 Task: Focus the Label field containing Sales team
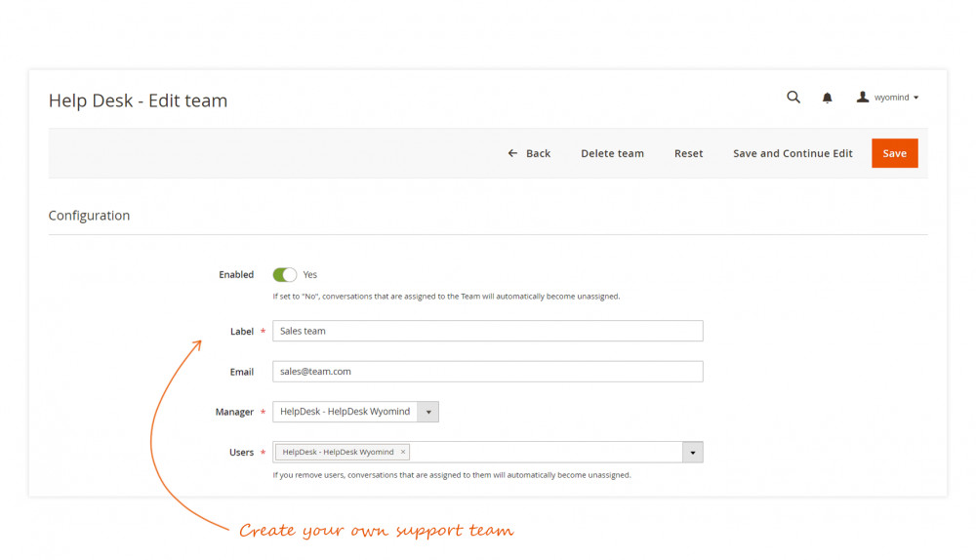(487, 332)
